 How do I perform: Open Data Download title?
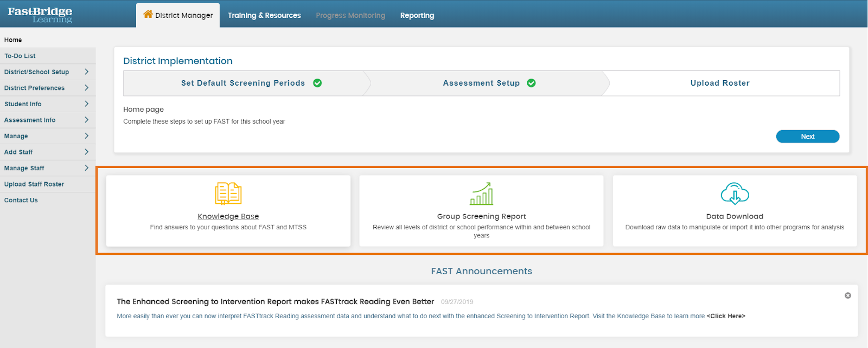click(735, 216)
